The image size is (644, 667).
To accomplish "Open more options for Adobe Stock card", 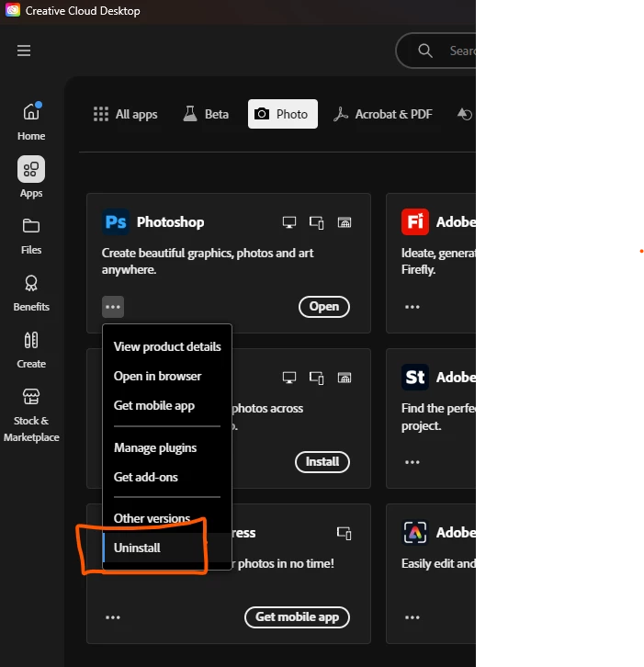I will (x=412, y=462).
